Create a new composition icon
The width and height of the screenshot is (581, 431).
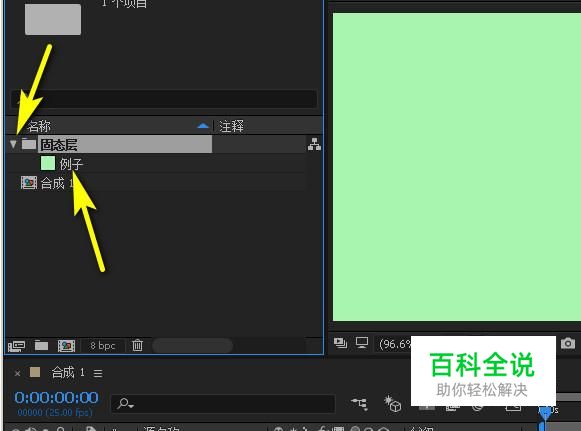click(66, 346)
